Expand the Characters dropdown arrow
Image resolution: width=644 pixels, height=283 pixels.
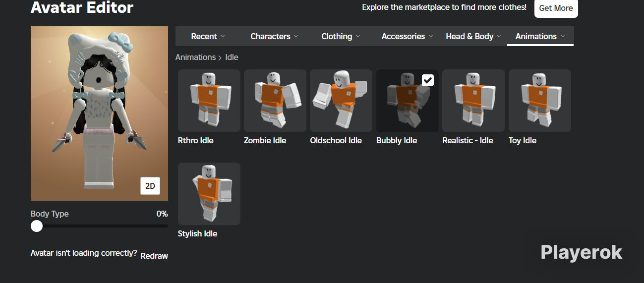[296, 36]
